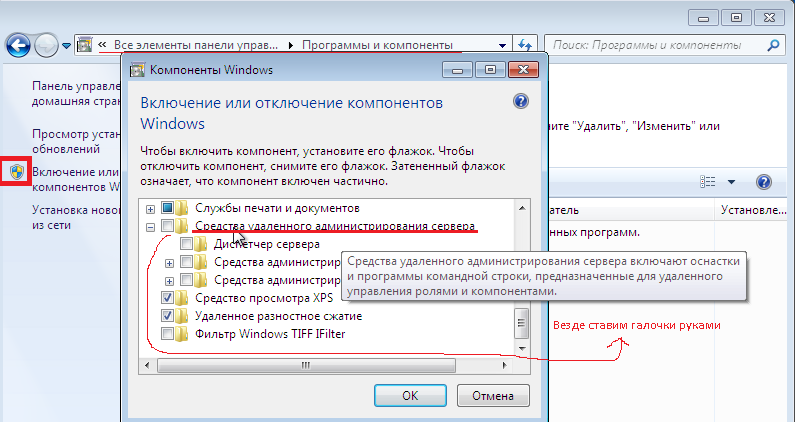This screenshot has width=795, height=422.
Task: Click the Control Panel icon in address bar
Action: tap(85, 45)
